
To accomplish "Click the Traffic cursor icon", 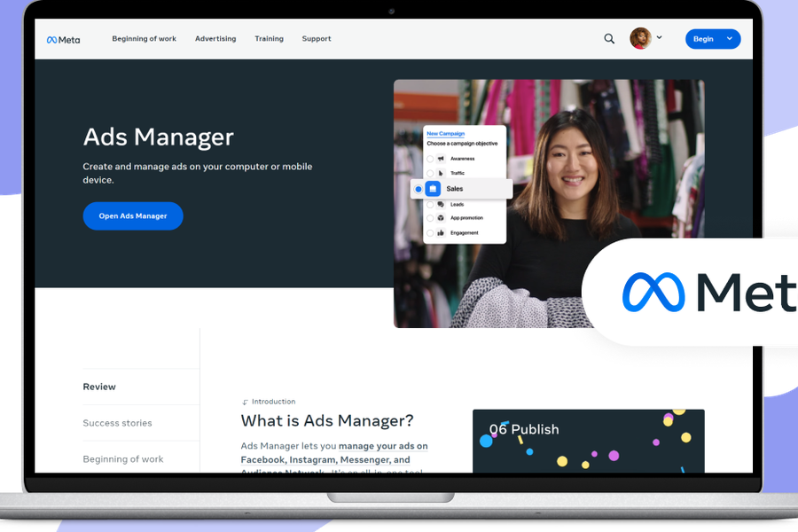I will coord(441,173).
